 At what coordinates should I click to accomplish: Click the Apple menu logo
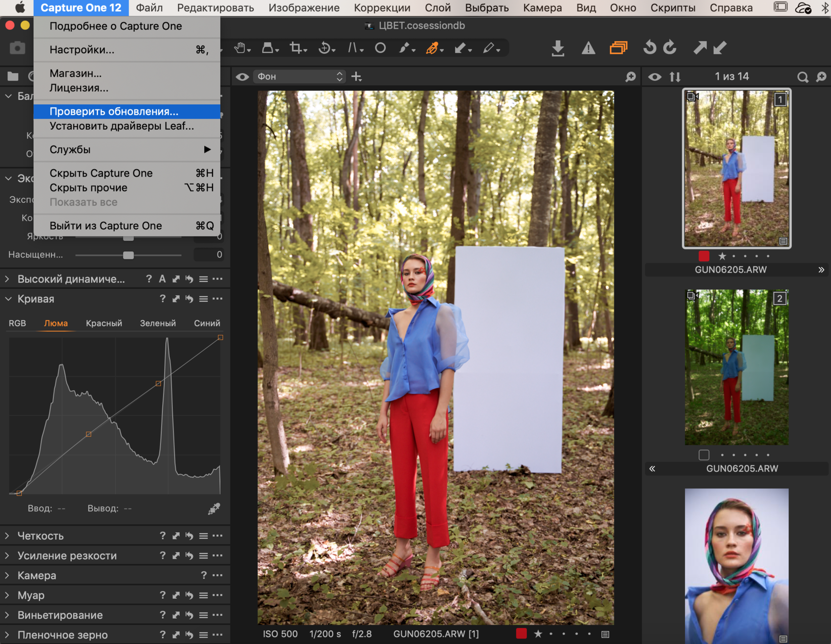pyautogui.click(x=20, y=8)
